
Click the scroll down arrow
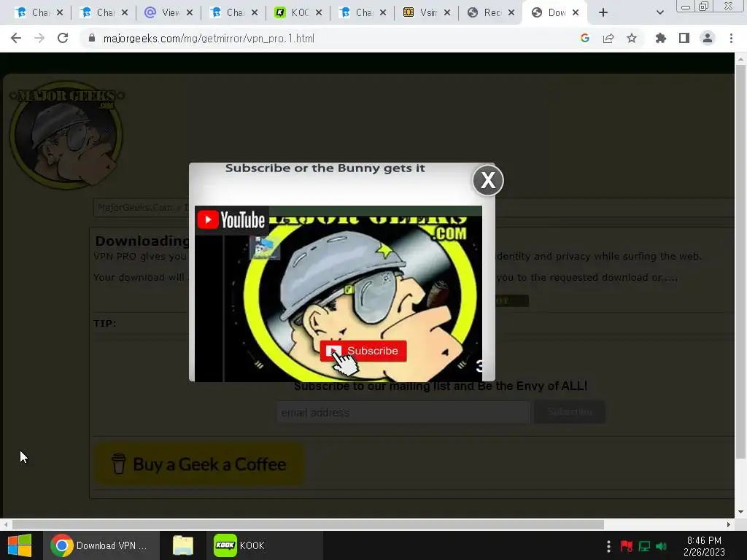coord(740,513)
